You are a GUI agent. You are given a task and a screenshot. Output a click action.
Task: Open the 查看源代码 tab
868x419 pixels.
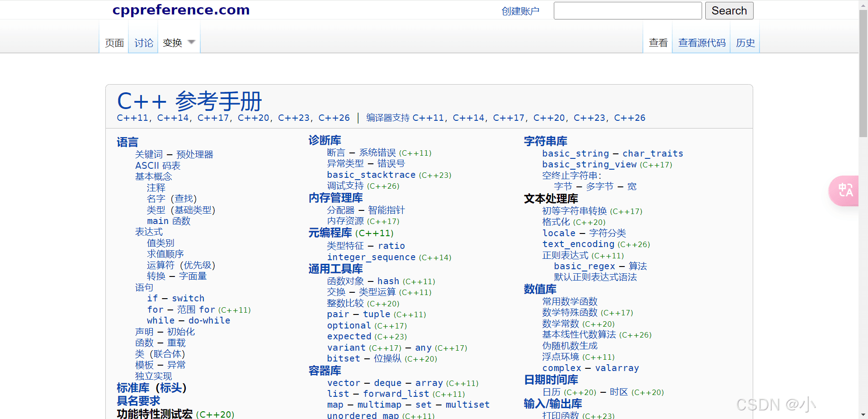coord(702,43)
